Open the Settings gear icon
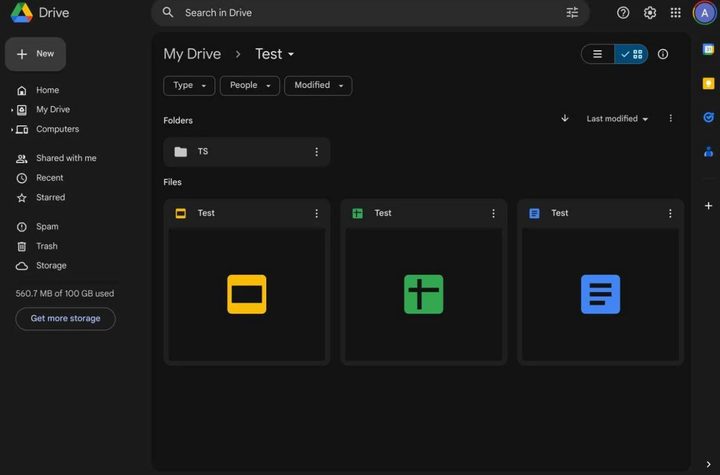This screenshot has height=475, width=720. pyautogui.click(x=650, y=13)
